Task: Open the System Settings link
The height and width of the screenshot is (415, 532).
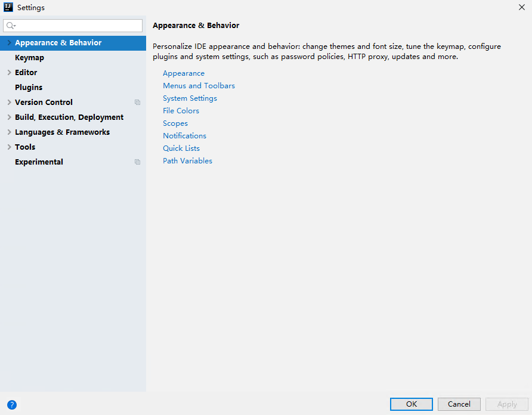Action: click(190, 98)
